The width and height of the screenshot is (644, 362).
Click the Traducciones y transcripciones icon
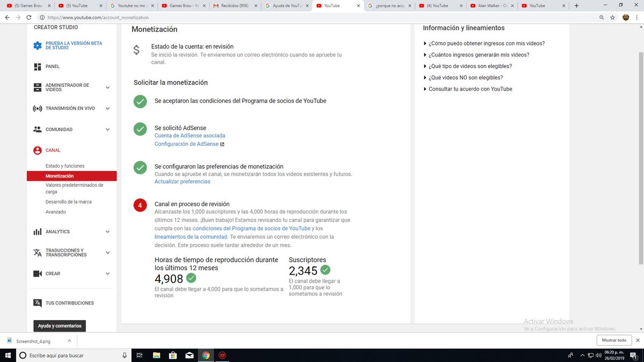[38, 253]
